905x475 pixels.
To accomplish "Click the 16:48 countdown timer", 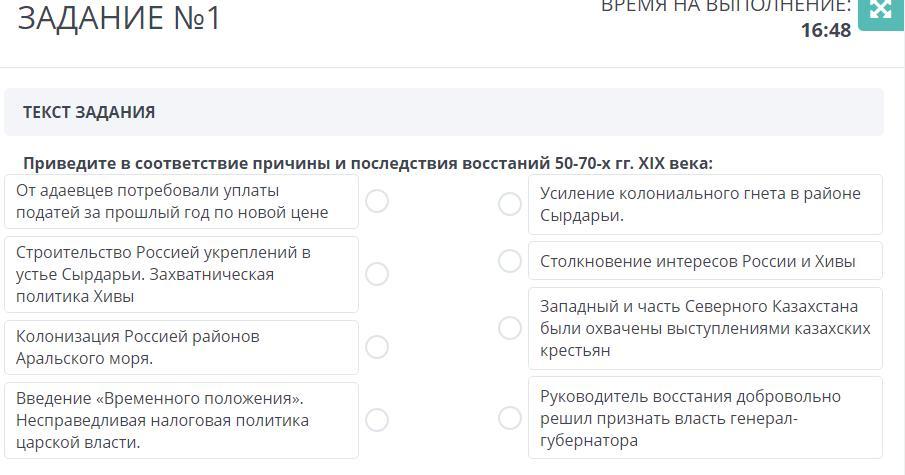I will click(x=826, y=30).
